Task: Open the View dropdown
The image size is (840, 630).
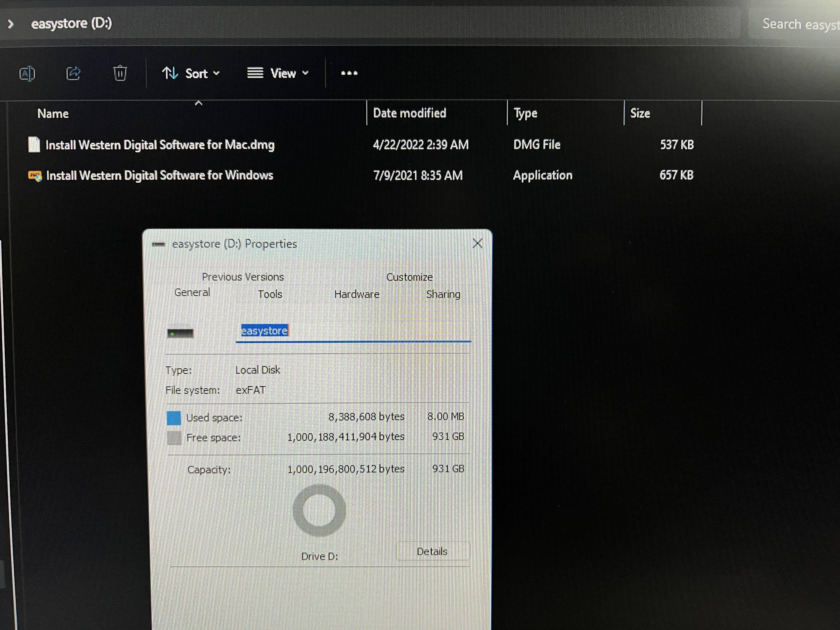Action: (278, 73)
